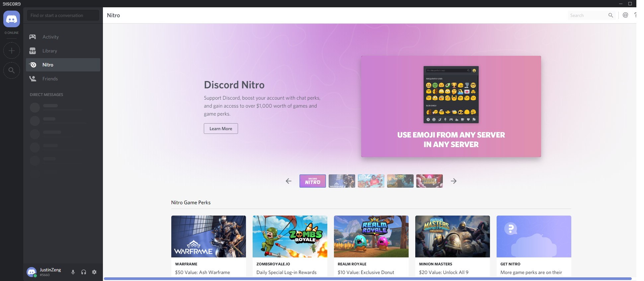
Task: Open the Library tab
Action: (x=63, y=51)
